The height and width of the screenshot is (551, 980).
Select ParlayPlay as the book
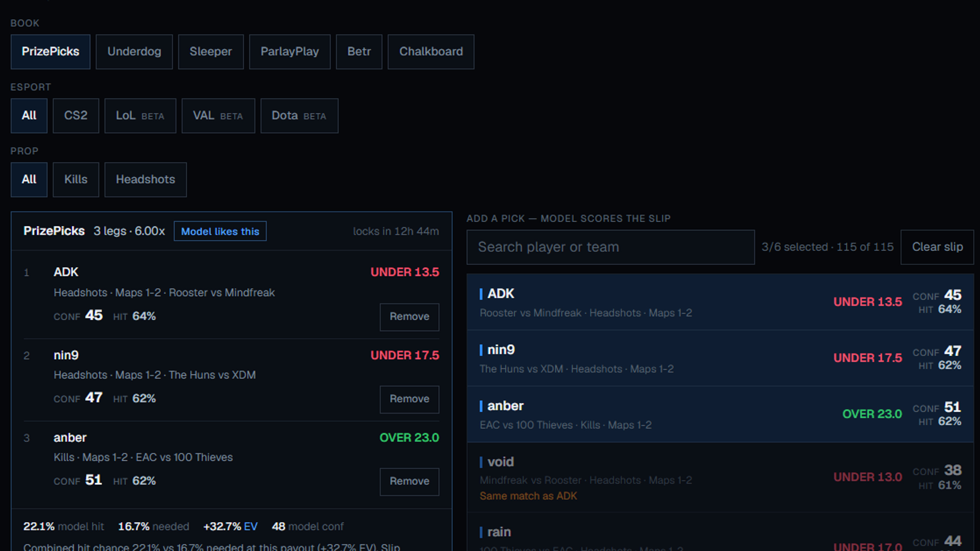point(290,52)
